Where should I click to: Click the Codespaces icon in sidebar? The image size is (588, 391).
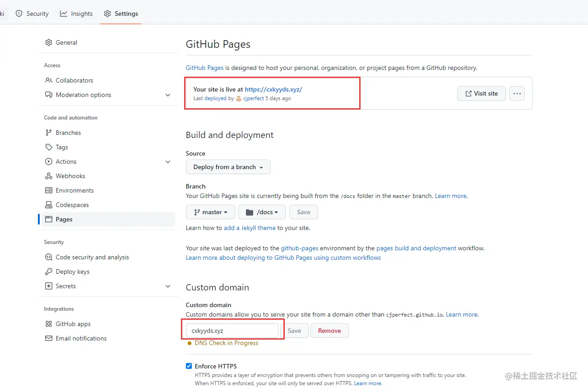click(x=48, y=205)
